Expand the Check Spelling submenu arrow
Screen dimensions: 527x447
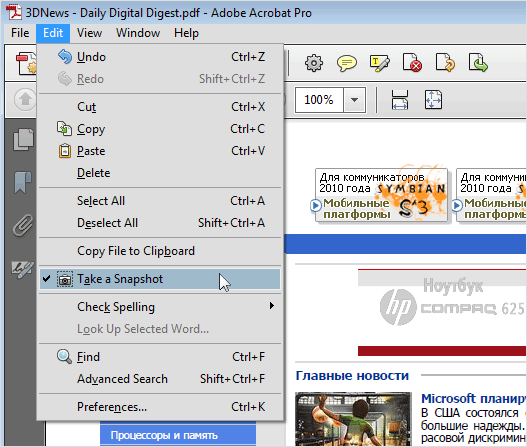[272, 306]
